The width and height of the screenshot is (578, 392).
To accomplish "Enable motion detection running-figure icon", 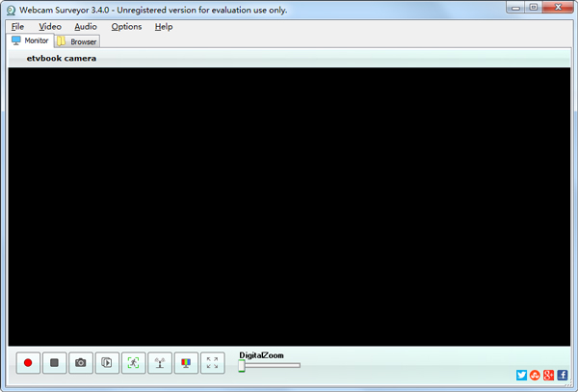I will click(x=134, y=363).
